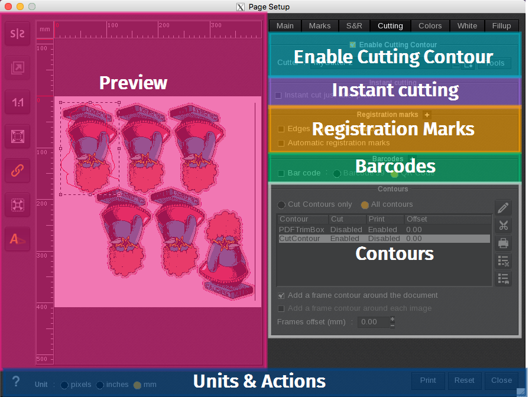Click the mirror S|S icon in left toolbar
The image size is (532, 397).
coord(18,34)
